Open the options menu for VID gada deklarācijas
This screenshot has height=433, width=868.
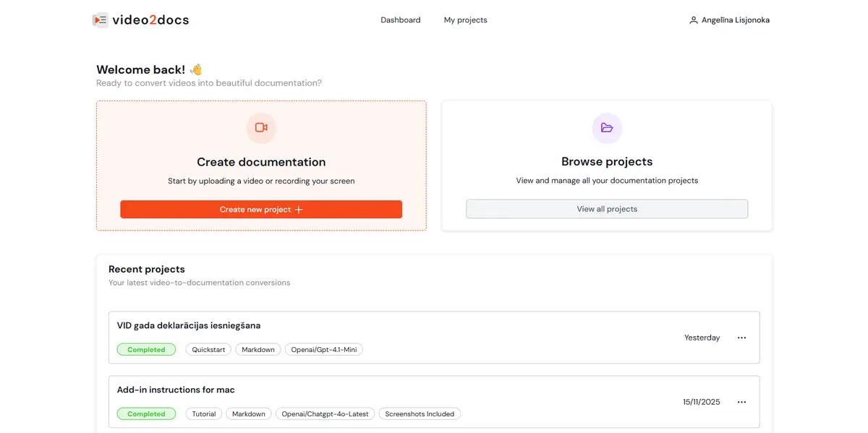coord(741,337)
